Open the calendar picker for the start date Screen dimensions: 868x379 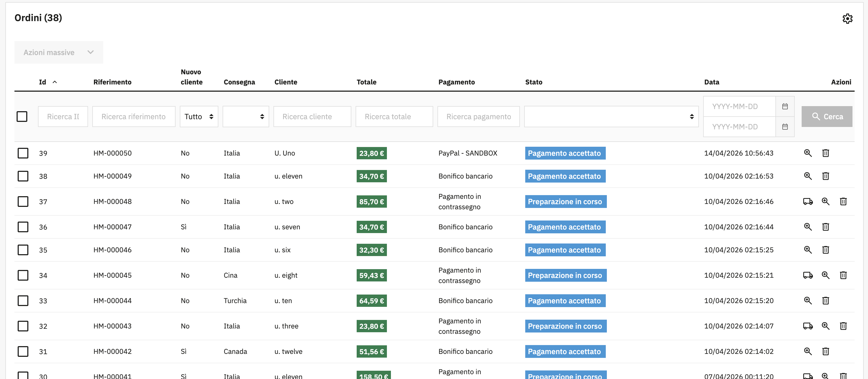coord(785,106)
